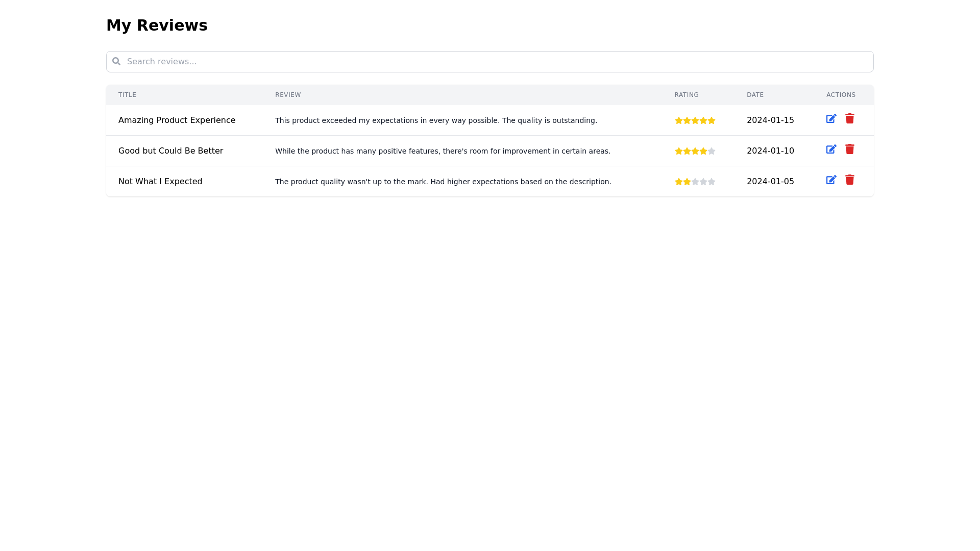980x551 pixels.
Task: Click the five-star rating in first row
Action: pos(695,120)
